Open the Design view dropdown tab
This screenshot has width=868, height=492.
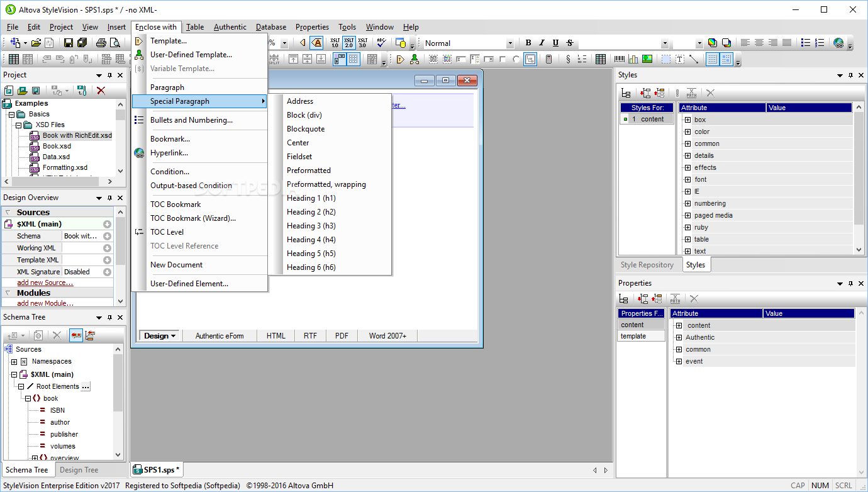(160, 336)
